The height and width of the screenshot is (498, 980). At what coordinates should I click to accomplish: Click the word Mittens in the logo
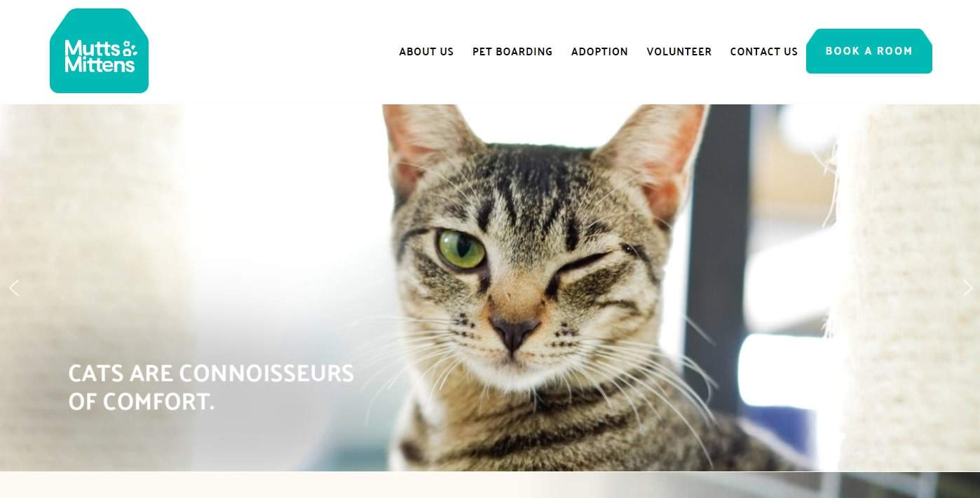pyautogui.click(x=100, y=65)
